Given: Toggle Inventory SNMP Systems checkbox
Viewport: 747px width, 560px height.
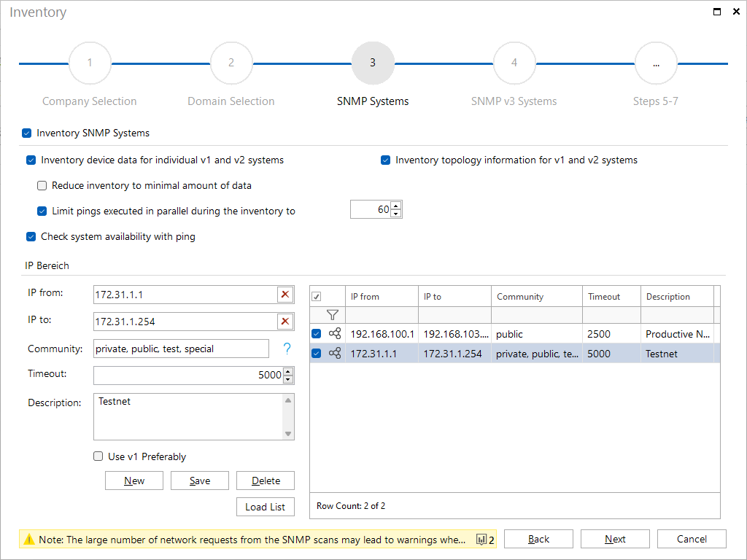Looking at the screenshot, I should click(x=27, y=133).
